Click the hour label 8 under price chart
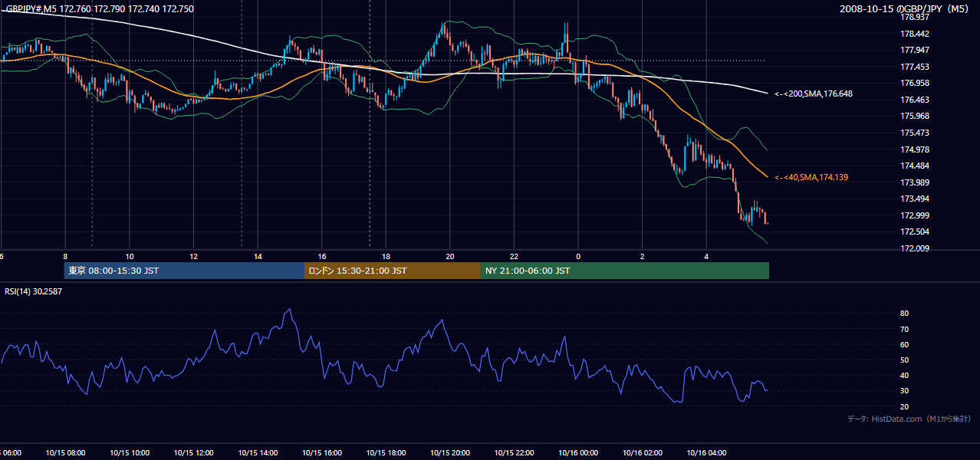Viewport: 980px width, 460px height. coord(65,257)
